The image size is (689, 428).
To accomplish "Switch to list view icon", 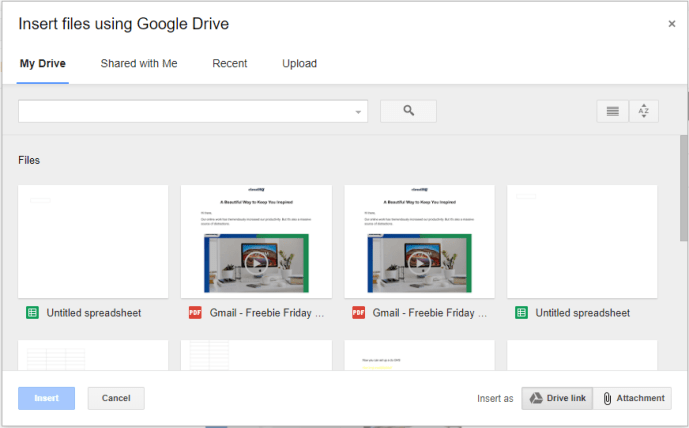I will tap(613, 111).
